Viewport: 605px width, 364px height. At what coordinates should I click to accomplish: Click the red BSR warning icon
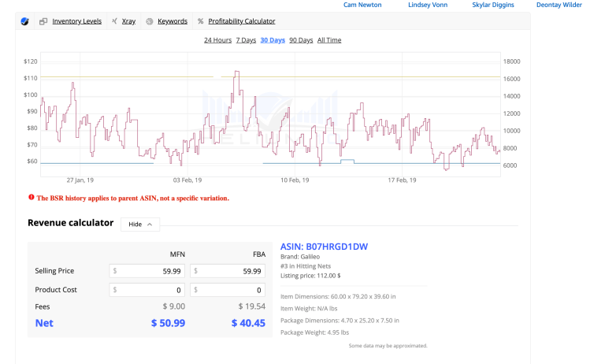click(x=32, y=197)
